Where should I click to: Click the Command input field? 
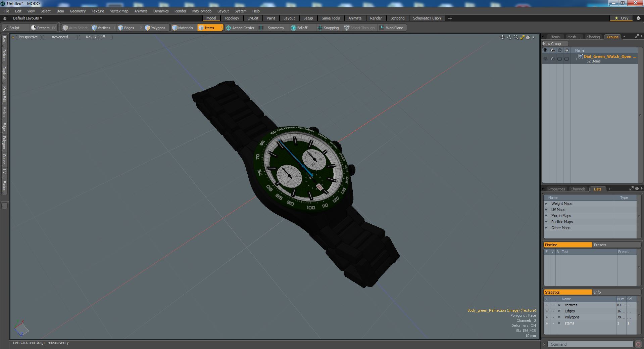pyautogui.click(x=590, y=344)
